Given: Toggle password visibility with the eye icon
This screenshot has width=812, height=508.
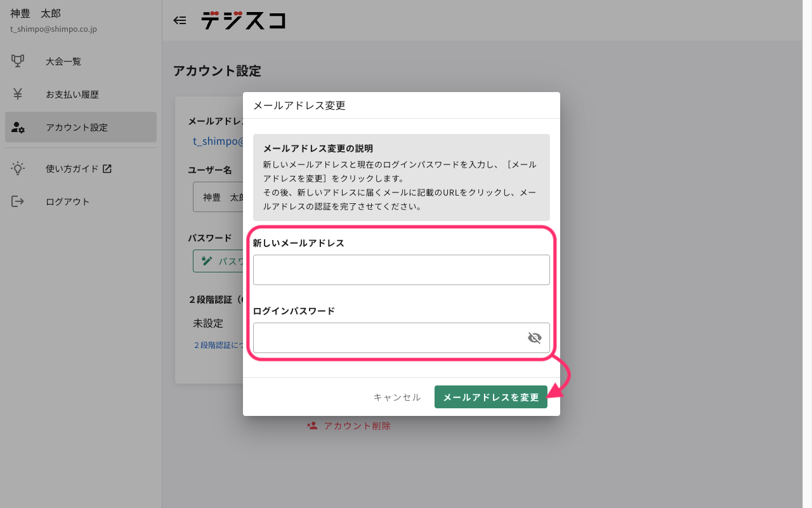Looking at the screenshot, I should tap(535, 338).
